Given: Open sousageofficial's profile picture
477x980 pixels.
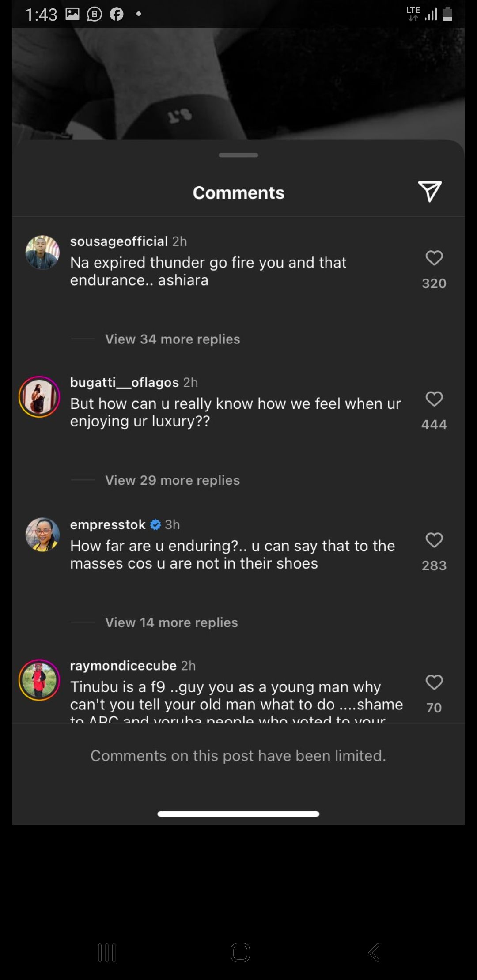Looking at the screenshot, I should (x=42, y=253).
